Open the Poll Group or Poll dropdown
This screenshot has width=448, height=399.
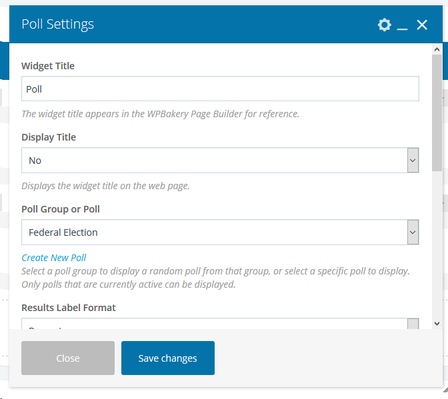220,232
